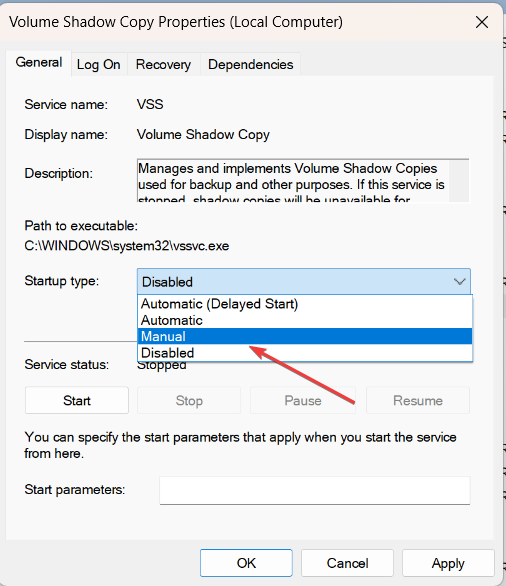The image size is (506, 586).
Task: Click the Pause service button
Action: 303,400
